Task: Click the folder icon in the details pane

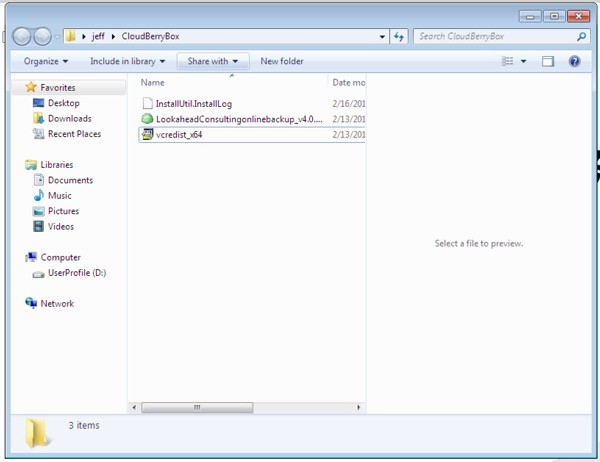Action: click(x=37, y=433)
